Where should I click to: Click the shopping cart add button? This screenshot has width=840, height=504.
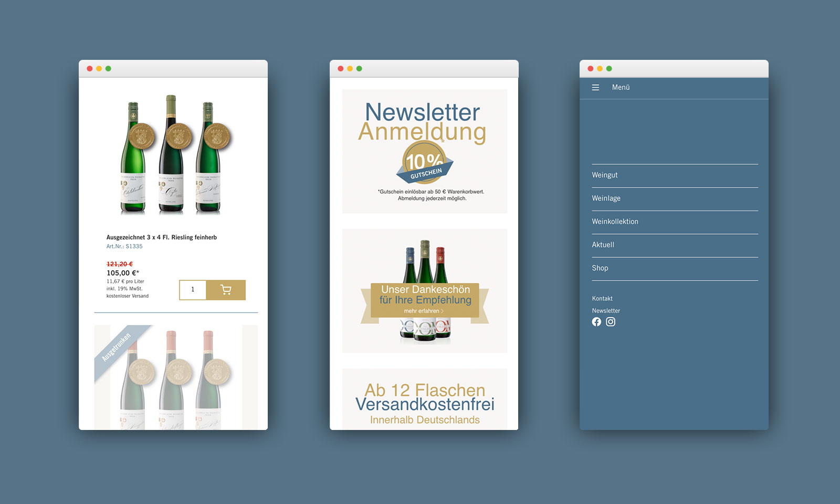[226, 290]
